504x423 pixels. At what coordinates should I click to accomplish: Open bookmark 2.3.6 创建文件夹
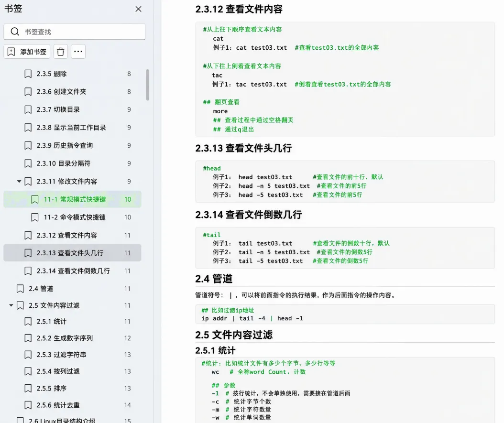[x=73, y=92]
